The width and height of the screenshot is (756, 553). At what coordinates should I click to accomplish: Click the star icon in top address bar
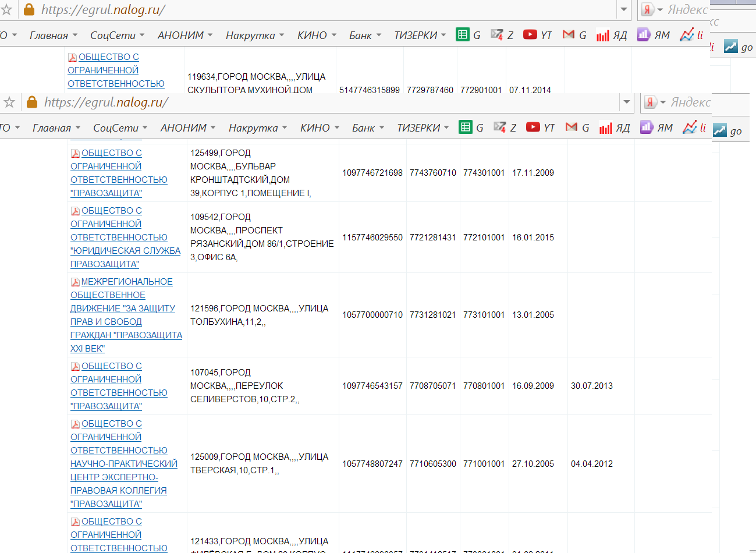(x=6, y=10)
